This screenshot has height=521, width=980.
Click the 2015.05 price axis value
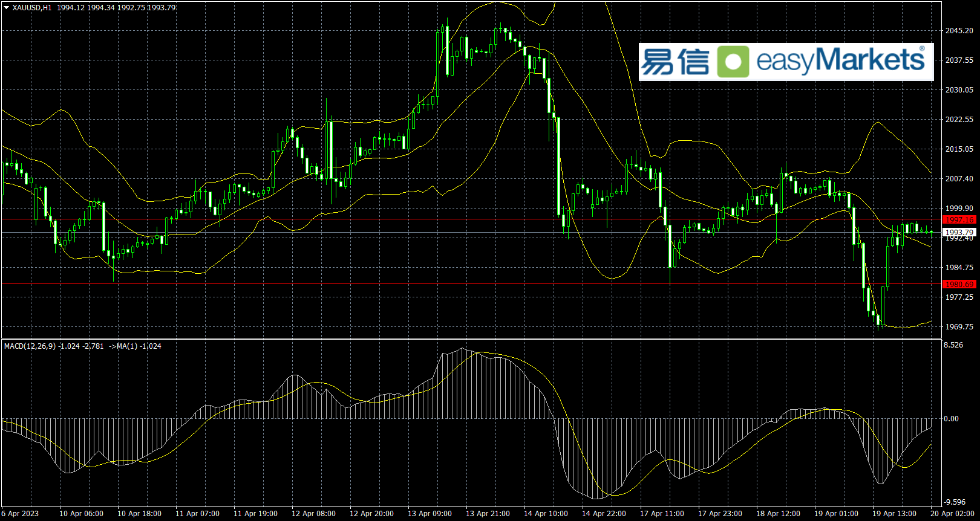click(959, 149)
